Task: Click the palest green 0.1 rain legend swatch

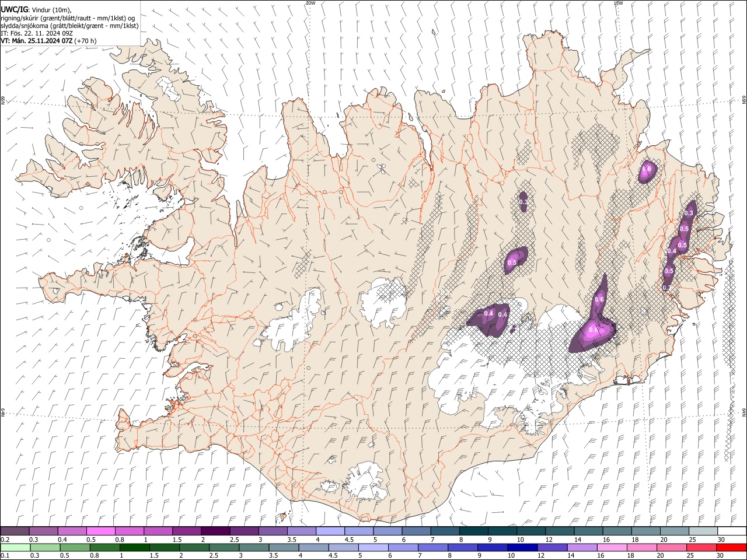Action: [x=15, y=547]
